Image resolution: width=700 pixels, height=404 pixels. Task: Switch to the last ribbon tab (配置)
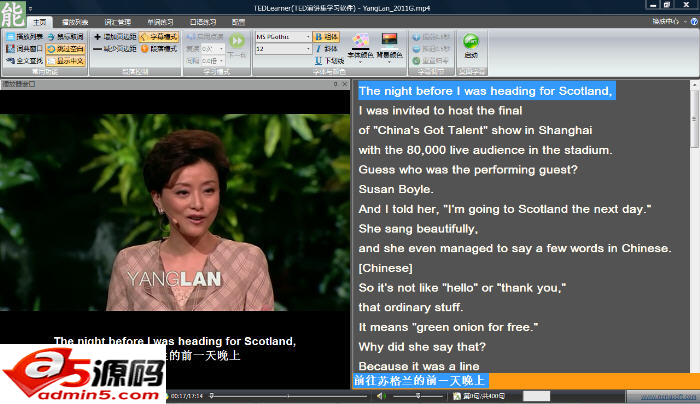point(238,22)
